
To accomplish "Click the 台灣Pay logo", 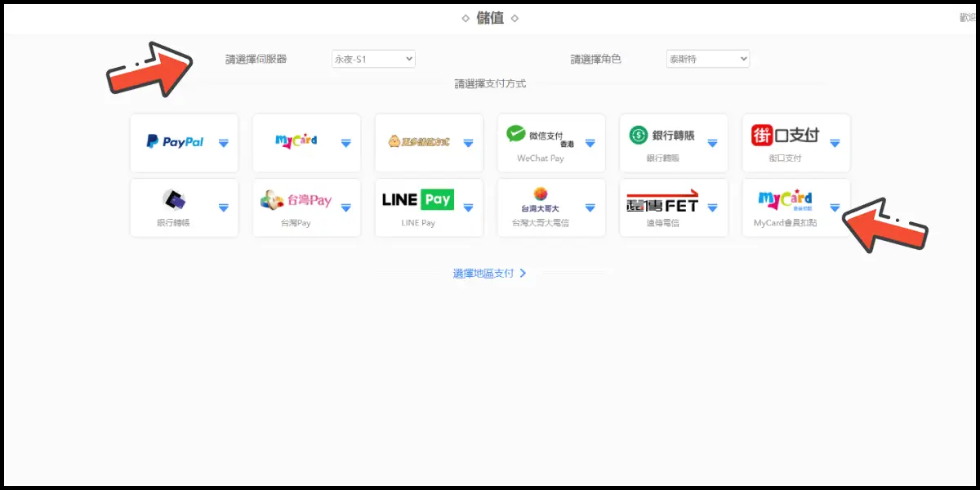I will (296, 200).
